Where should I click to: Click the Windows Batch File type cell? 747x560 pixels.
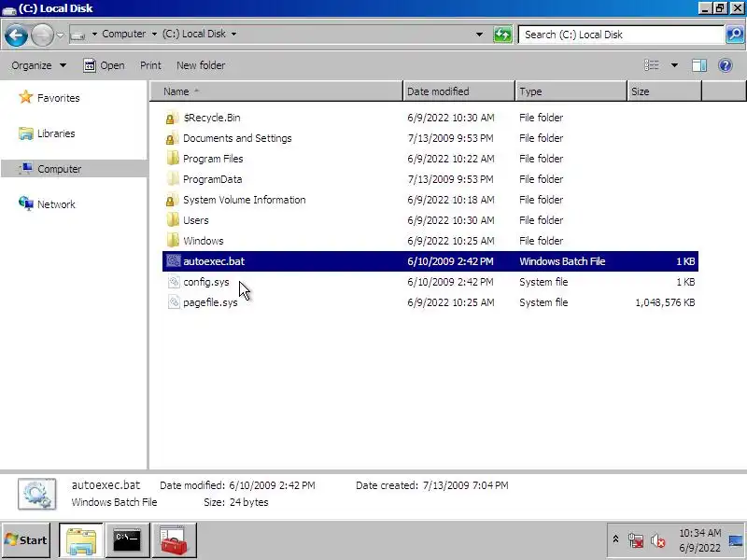click(562, 261)
